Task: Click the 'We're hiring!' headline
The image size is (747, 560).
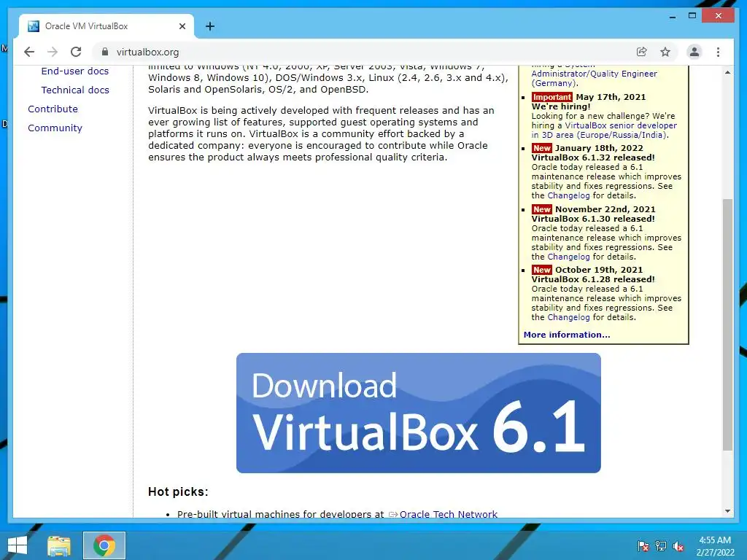Action: coord(561,106)
